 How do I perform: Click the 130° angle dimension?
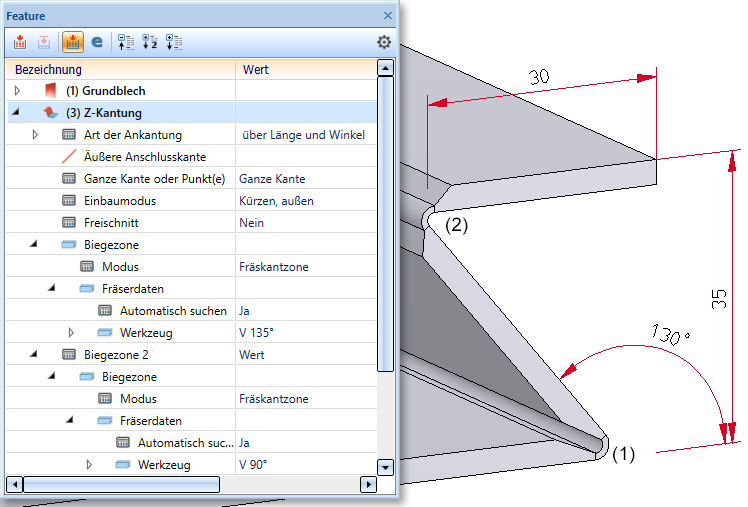(x=670, y=334)
